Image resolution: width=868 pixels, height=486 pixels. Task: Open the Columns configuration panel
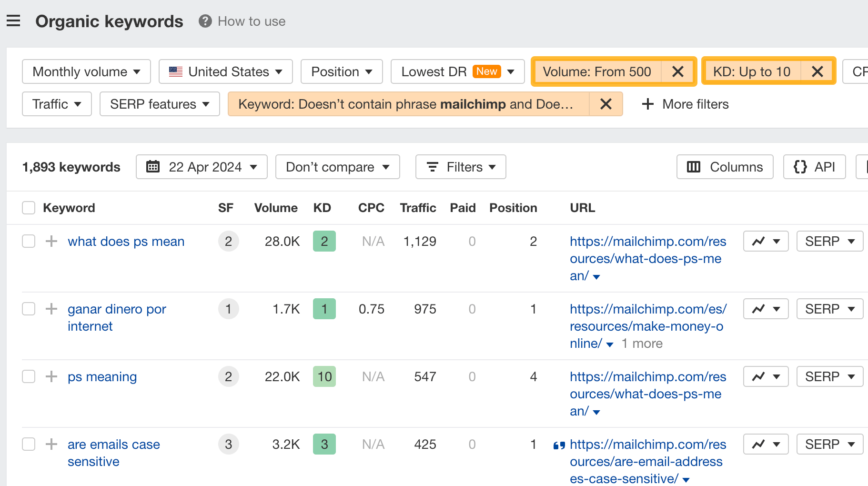724,167
